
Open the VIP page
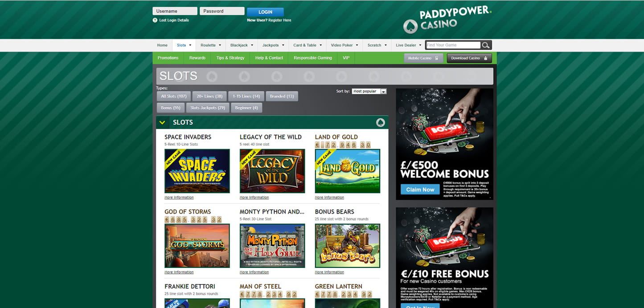(346, 58)
